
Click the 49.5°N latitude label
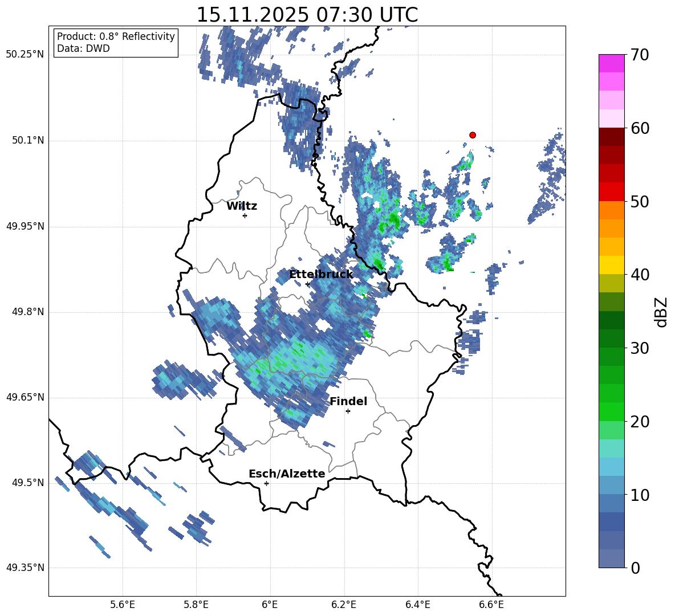(x=27, y=483)
